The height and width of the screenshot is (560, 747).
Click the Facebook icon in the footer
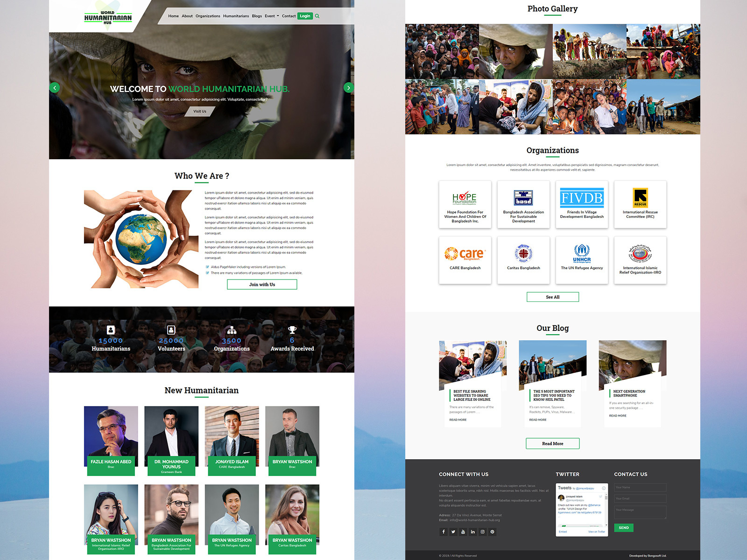[x=444, y=532]
